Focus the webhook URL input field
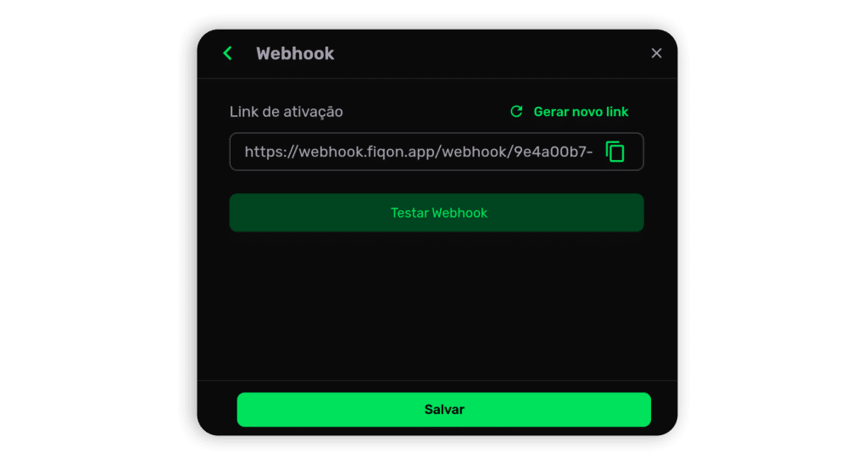The width and height of the screenshot is (868, 470). point(437,152)
